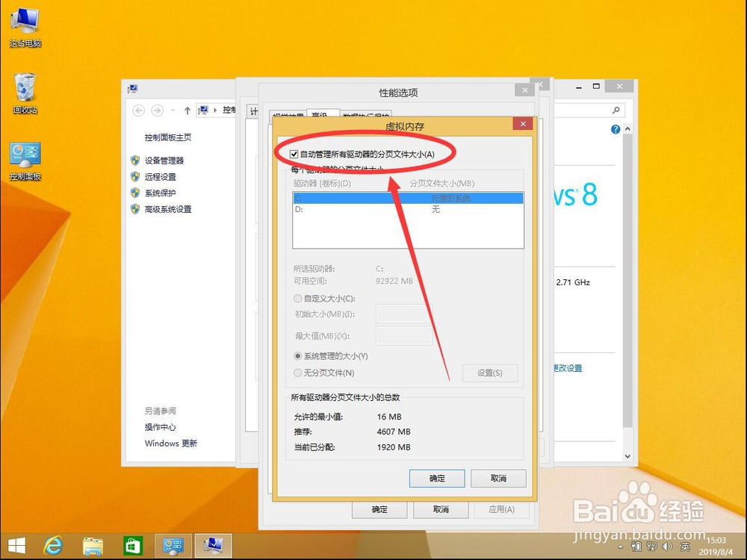Launch Internet Explorer from the taskbar
Viewport: 747px width, 560px height.
52,546
